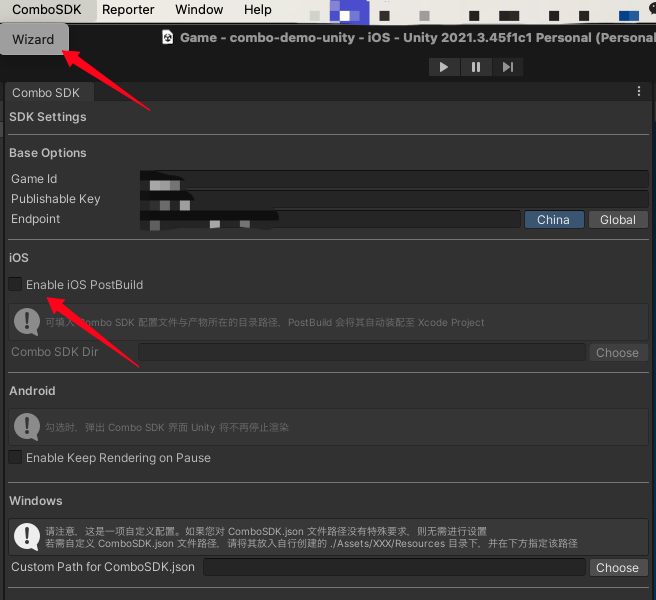Click the Unity icon in window title
Image resolution: width=656 pixels, height=600 pixels.
[x=168, y=38]
